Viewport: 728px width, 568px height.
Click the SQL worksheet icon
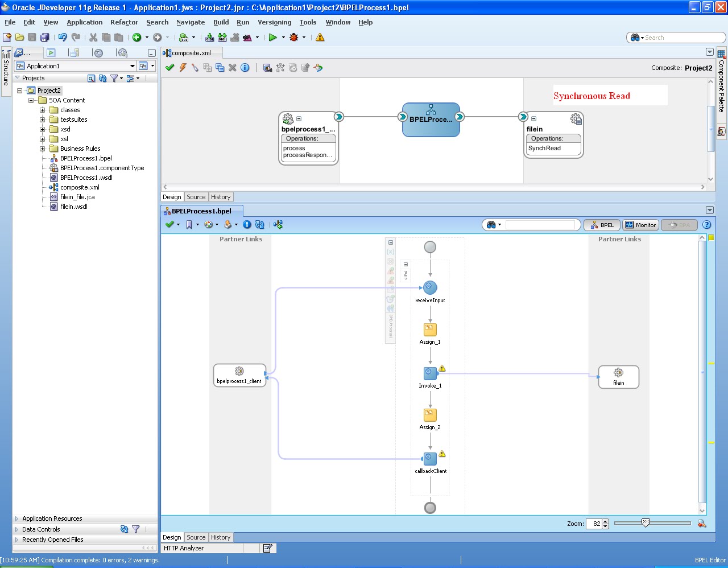coord(184,37)
